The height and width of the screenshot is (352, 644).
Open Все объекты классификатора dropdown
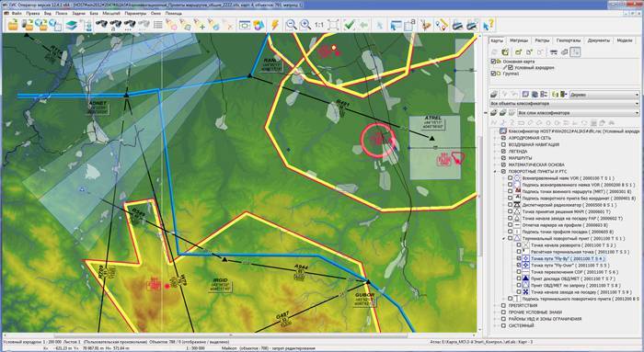565,104
